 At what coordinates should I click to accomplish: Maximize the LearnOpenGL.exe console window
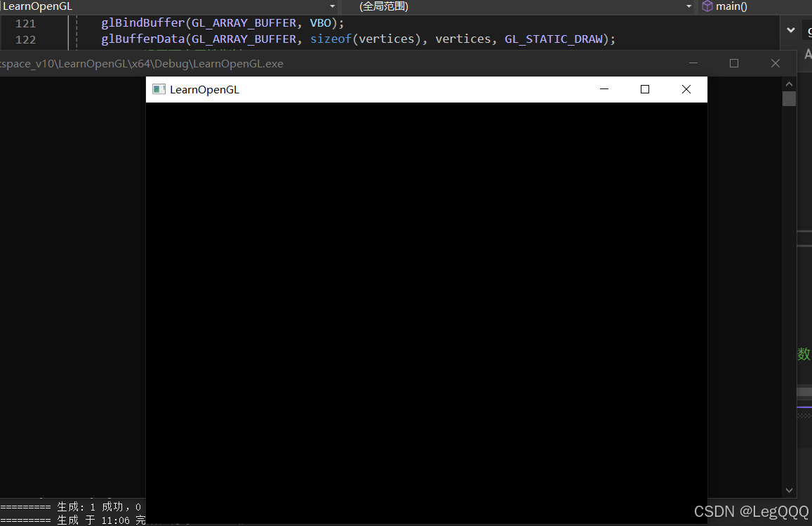click(x=734, y=63)
